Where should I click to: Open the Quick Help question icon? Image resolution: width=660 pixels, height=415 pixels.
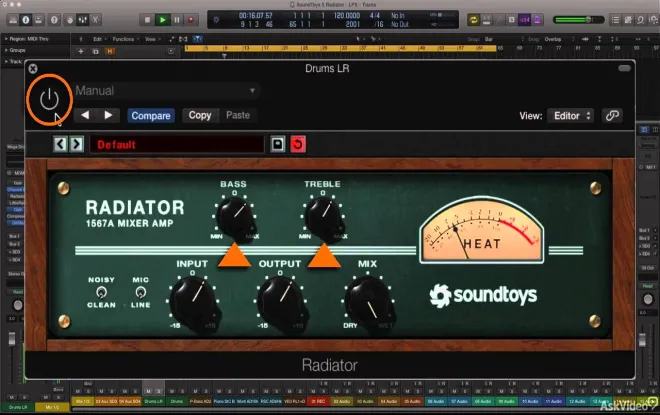pos(54,20)
